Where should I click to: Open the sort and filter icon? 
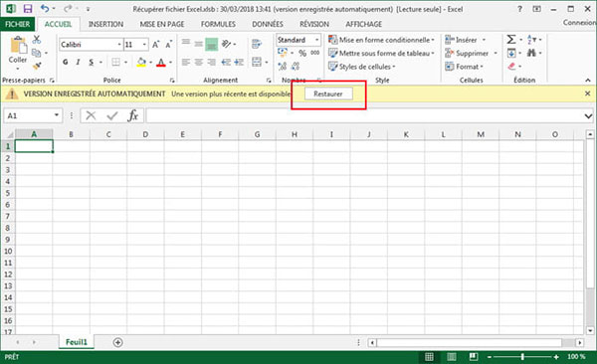532,39
